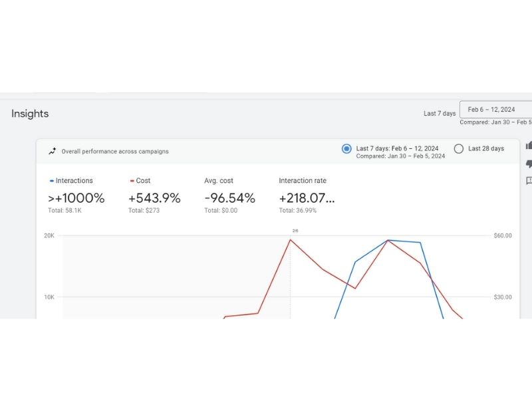The image size is (532, 399).
Task: Click the red Cost legend marker
Action: (x=132, y=181)
